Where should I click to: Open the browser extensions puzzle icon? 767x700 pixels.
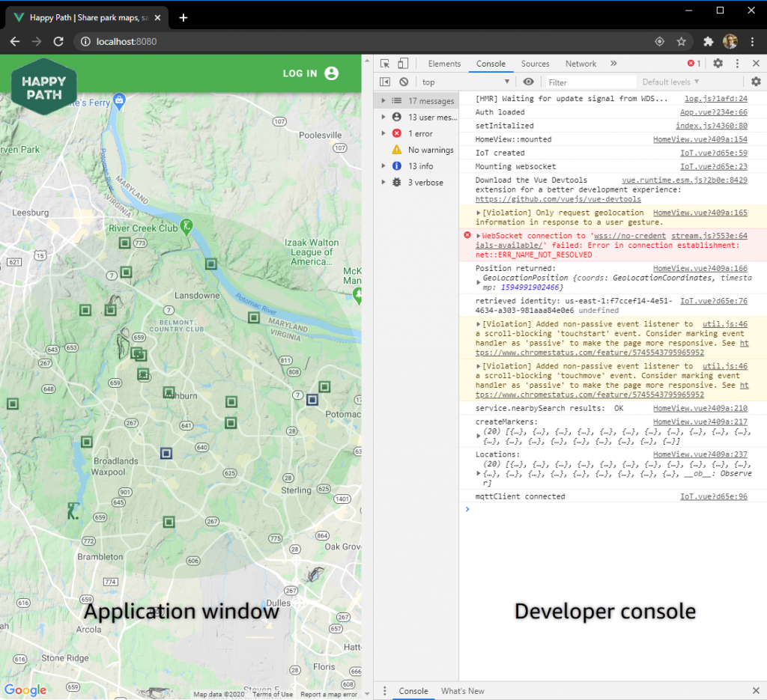click(707, 42)
